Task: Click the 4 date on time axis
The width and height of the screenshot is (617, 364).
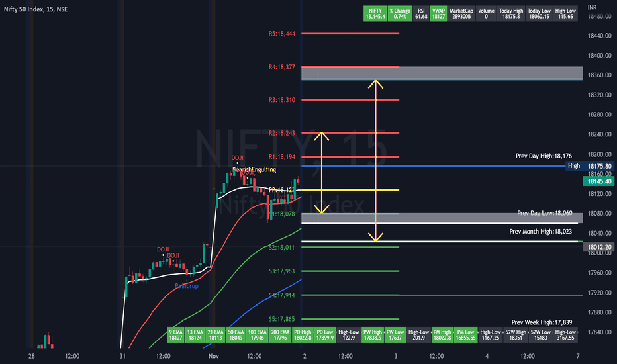Action: (487, 356)
